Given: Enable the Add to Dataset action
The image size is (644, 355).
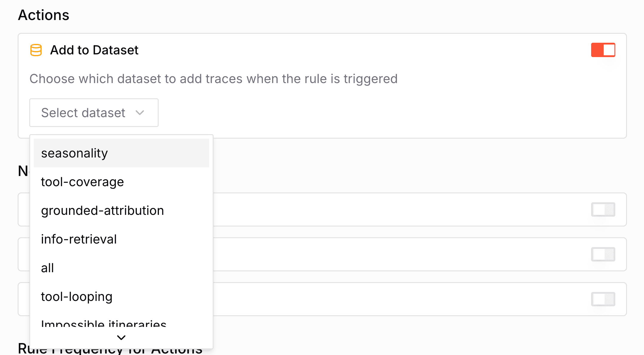Looking at the screenshot, I should pos(603,50).
